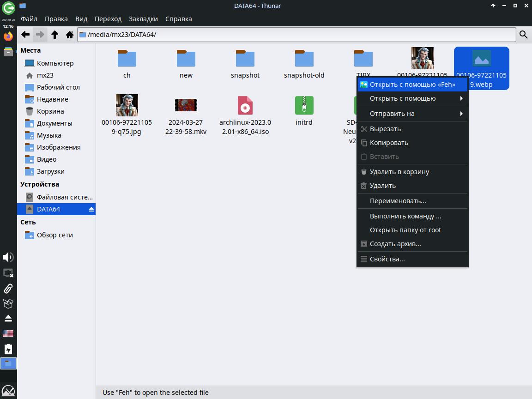This screenshot has width=532, height=399.
Task: Open the MX Linux start menu icon
Action: (8, 391)
